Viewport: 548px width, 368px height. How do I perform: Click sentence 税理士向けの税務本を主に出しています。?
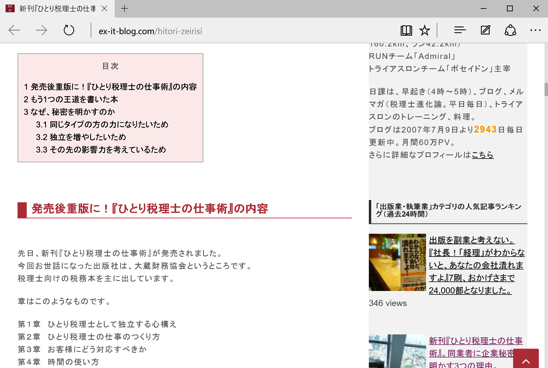tap(96, 279)
